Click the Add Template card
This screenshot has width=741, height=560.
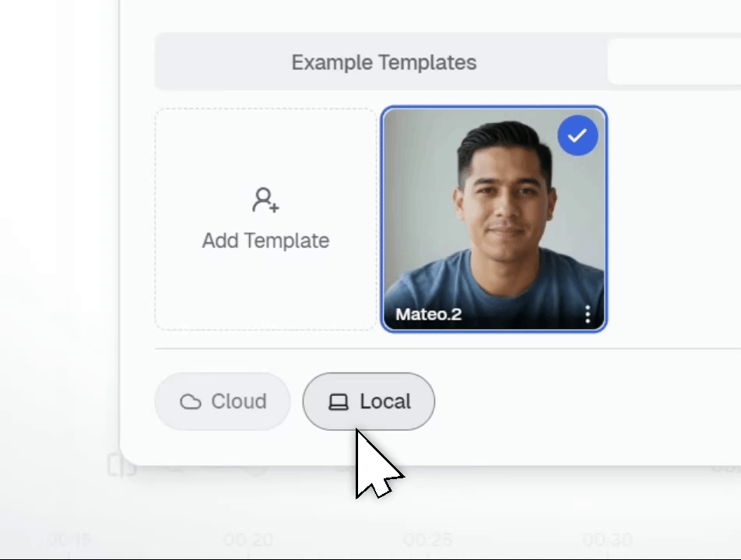point(265,219)
